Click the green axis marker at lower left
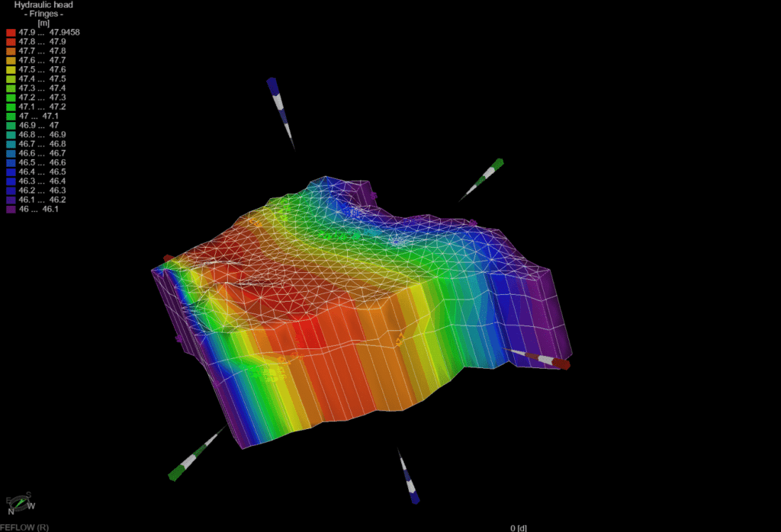The width and height of the screenshot is (781, 532). (x=191, y=457)
